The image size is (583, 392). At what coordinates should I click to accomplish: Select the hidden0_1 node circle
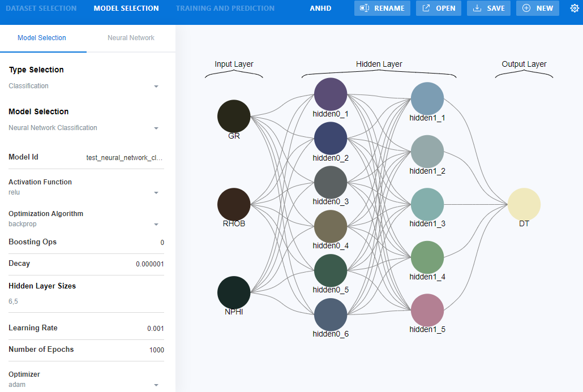[331, 94]
